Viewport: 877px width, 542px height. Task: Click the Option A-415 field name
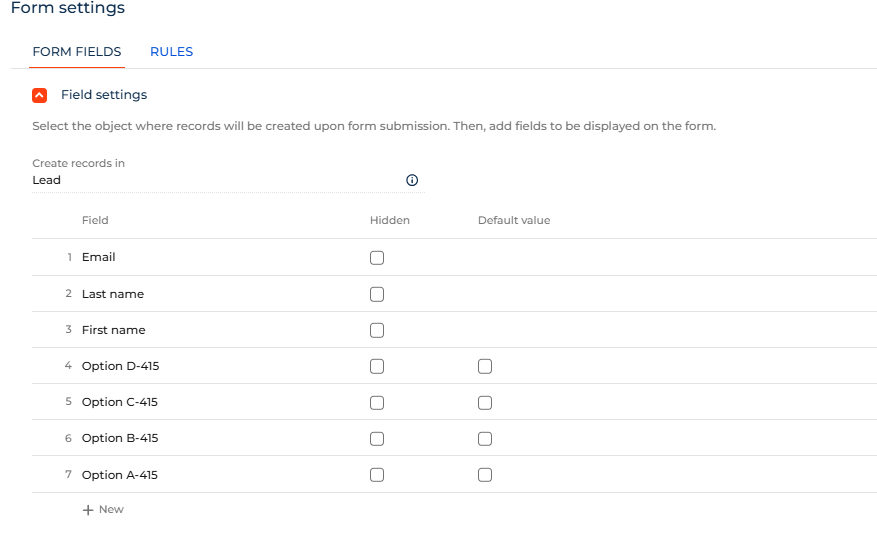point(120,475)
